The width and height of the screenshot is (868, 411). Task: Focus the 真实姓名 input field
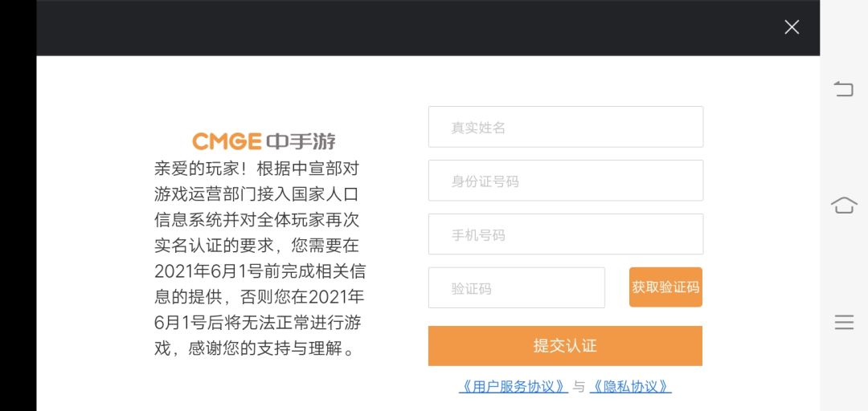pyautogui.click(x=566, y=127)
